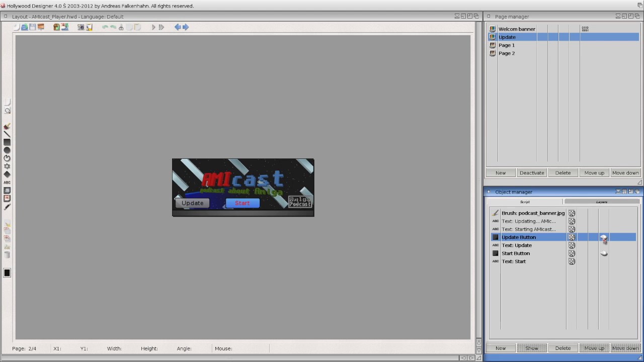This screenshot has width=644, height=362.
Task: Click Move up in the Object manager
Action: [x=594, y=348]
